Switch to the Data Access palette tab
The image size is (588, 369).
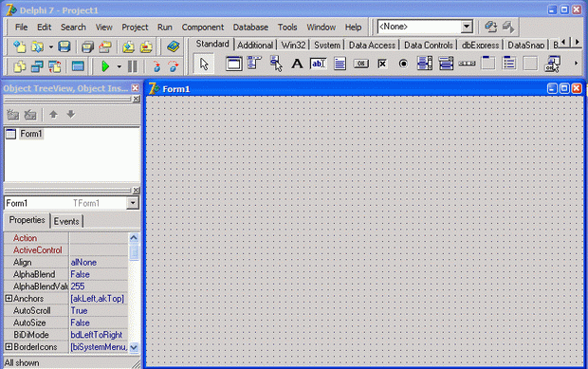pyautogui.click(x=372, y=45)
